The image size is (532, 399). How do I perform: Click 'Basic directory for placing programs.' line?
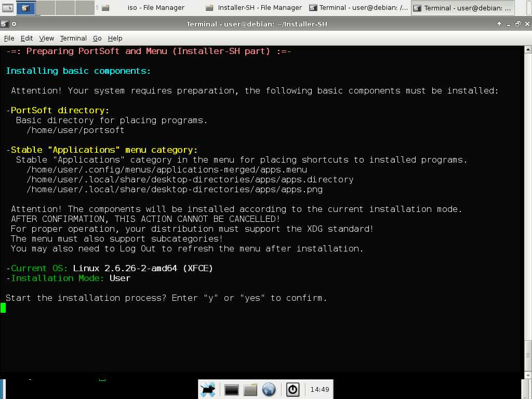pyautogui.click(x=112, y=121)
